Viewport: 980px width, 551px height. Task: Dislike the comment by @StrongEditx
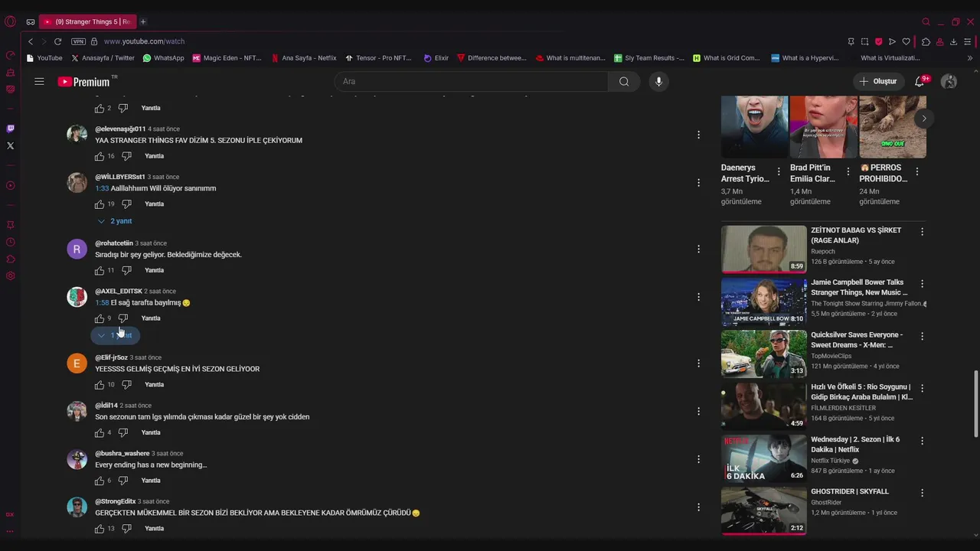coord(126,529)
